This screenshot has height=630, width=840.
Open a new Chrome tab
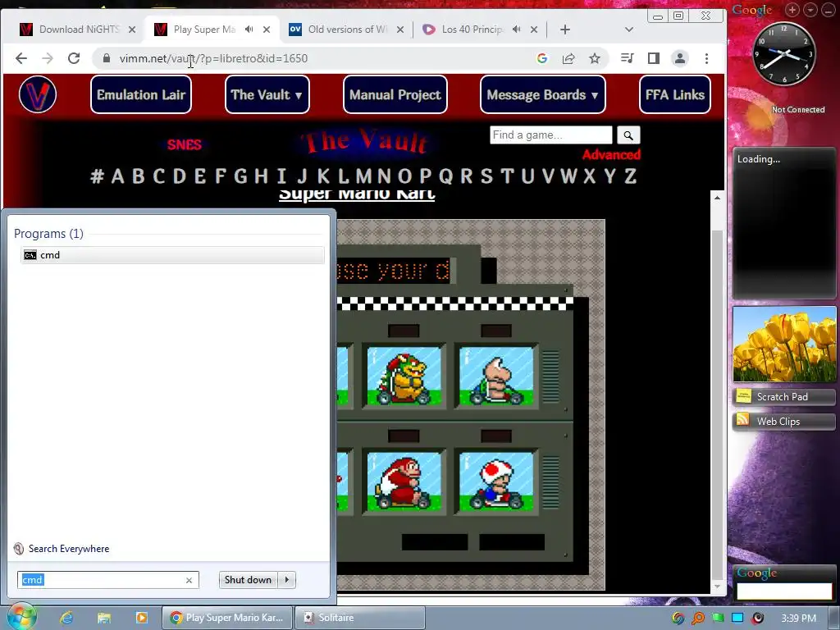[x=564, y=30]
